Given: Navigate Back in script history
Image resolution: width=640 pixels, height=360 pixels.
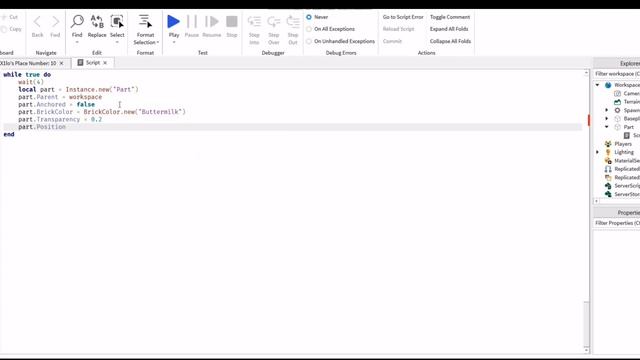Looking at the screenshot, I should 37,22.
